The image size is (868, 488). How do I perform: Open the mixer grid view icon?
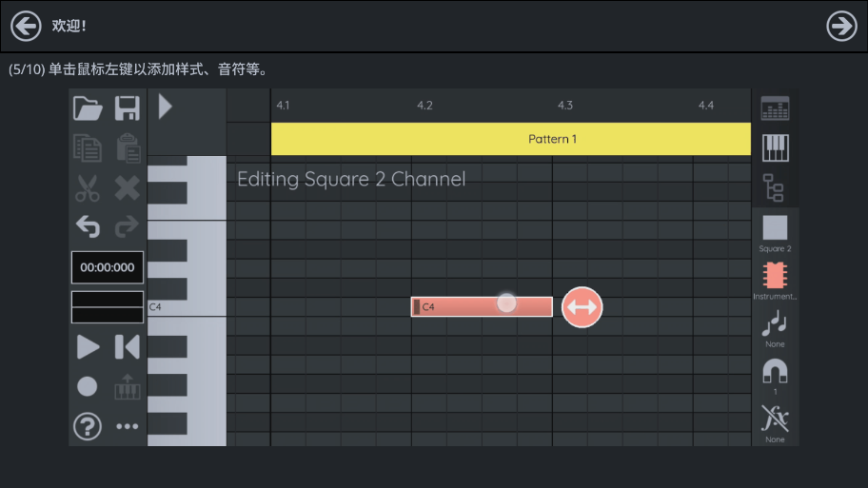775,108
